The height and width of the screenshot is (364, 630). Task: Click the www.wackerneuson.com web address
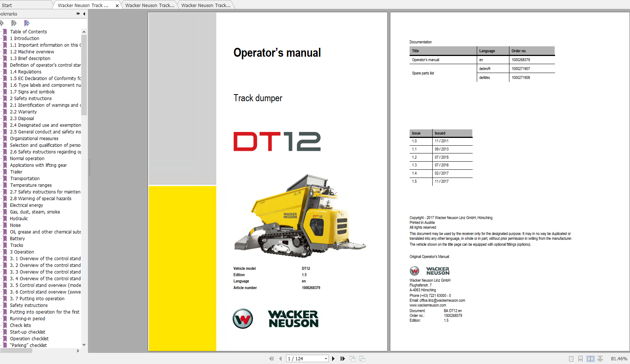pyautogui.click(x=428, y=305)
